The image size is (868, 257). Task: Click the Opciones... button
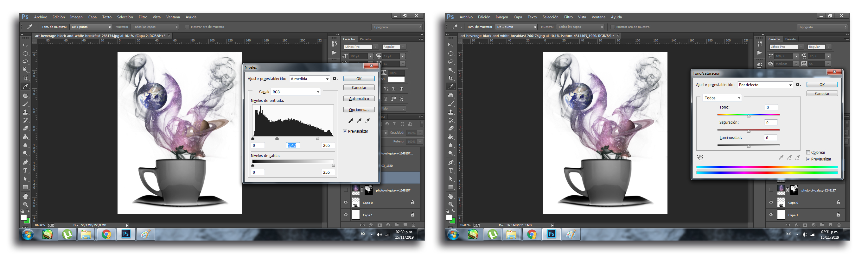coord(359,110)
